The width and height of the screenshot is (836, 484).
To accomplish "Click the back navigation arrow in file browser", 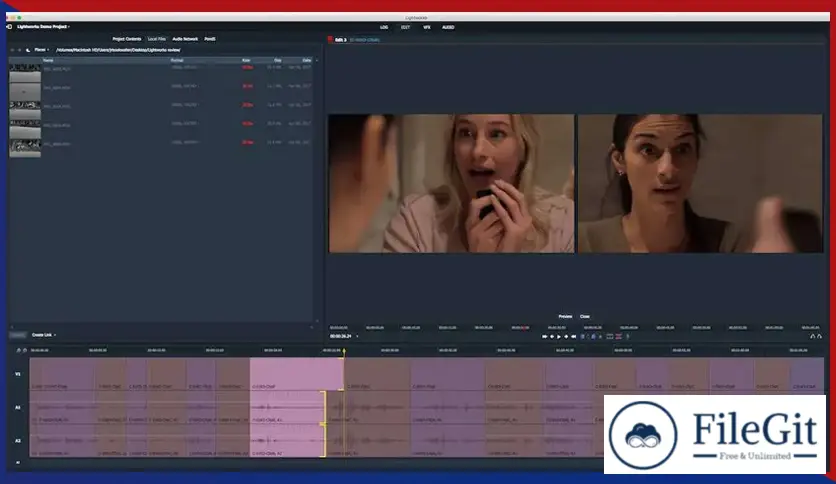I will (12, 49).
